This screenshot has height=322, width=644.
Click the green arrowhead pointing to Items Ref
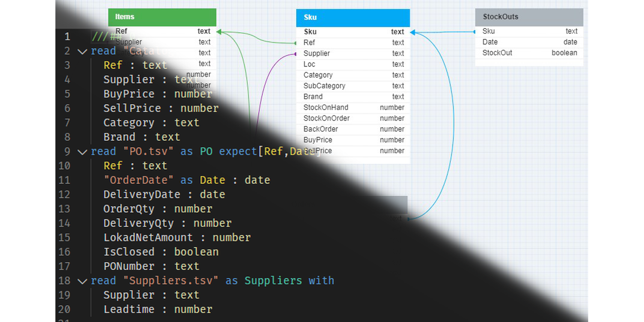click(x=219, y=31)
